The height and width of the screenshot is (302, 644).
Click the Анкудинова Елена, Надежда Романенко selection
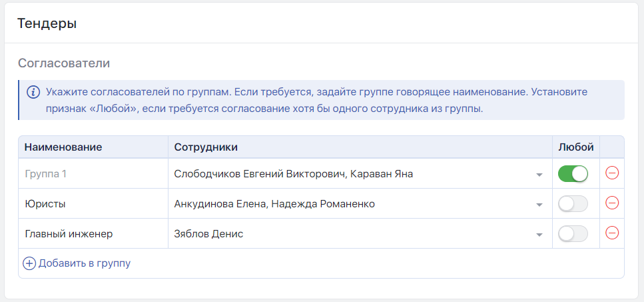pos(274,204)
